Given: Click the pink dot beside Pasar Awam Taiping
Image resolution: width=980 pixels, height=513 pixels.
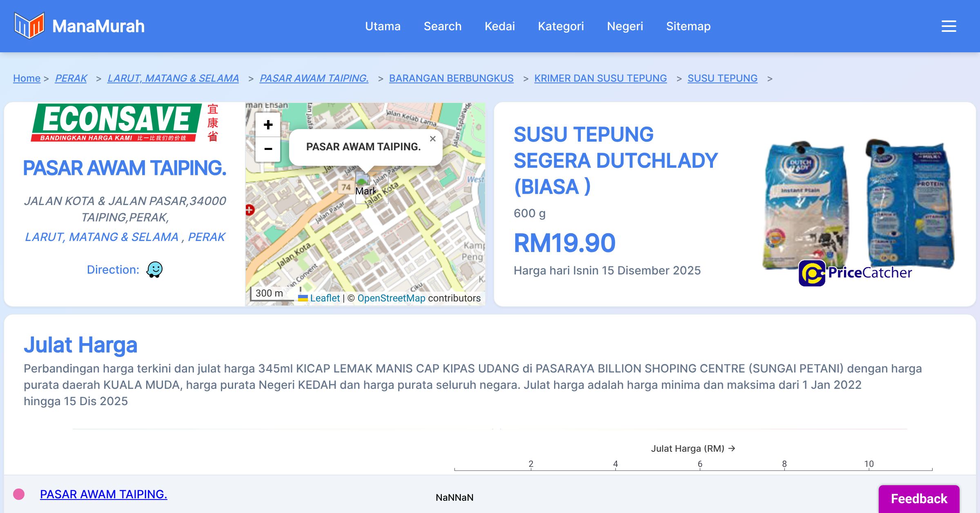Looking at the screenshot, I should tap(19, 494).
